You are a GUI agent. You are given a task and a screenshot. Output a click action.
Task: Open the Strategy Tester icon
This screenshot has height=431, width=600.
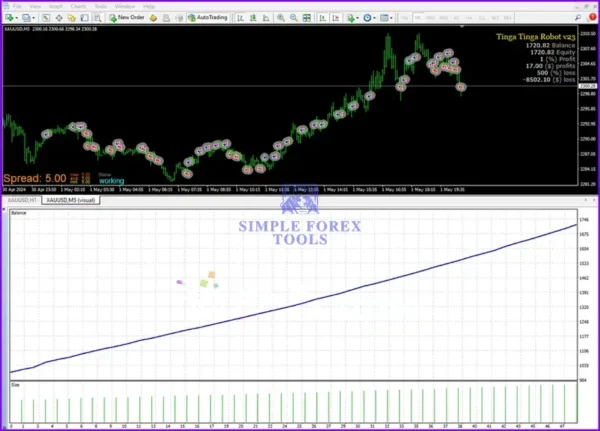pyautogui.click(x=98, y=18)
